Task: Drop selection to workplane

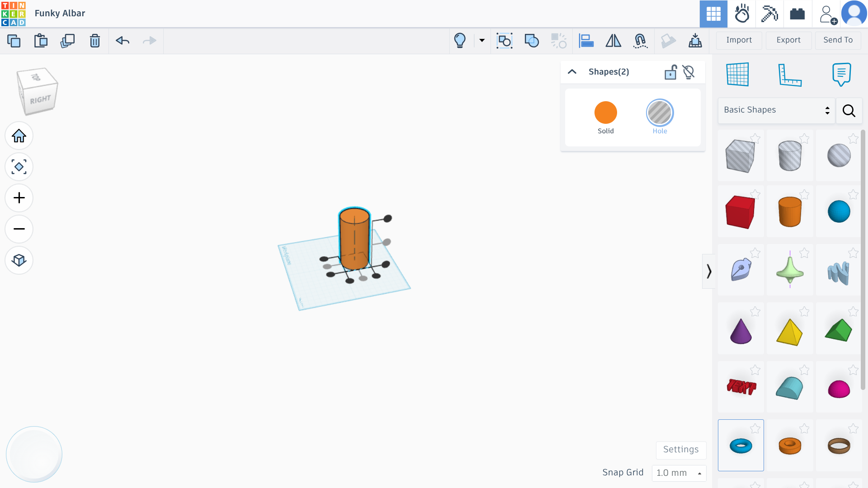Action: pyautogui.click(x=695, y=41)
